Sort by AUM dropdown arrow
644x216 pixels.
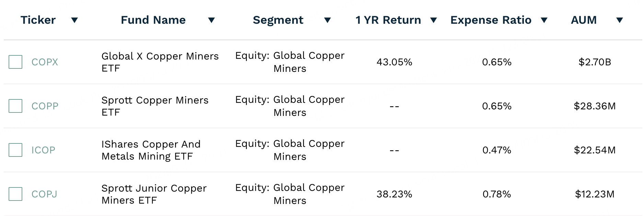point(619,20)
